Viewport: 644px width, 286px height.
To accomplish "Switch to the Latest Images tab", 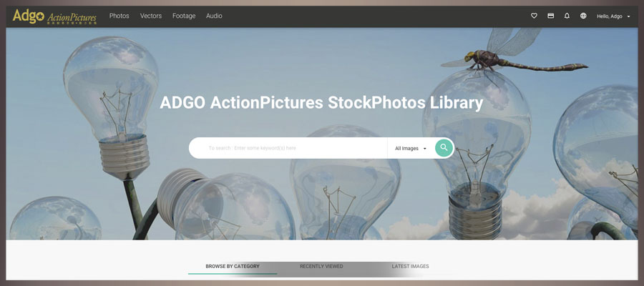I will 410,267.
